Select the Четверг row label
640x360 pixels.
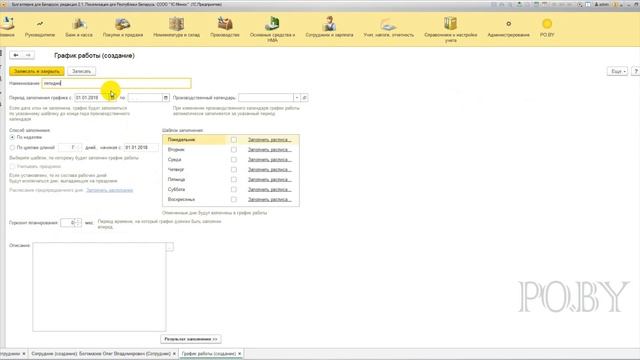click(x=176, y=169)
